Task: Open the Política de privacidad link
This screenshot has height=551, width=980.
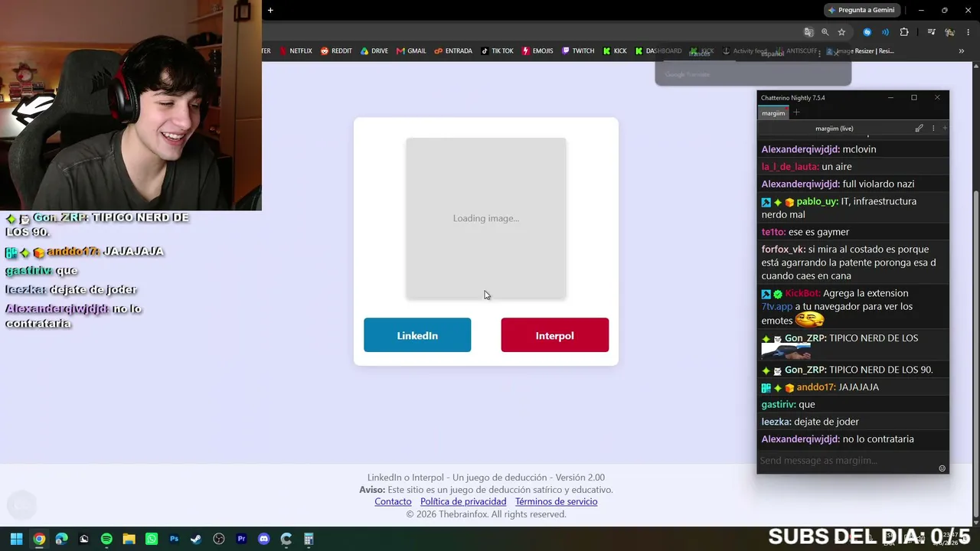Action: [x=463, y=501]
